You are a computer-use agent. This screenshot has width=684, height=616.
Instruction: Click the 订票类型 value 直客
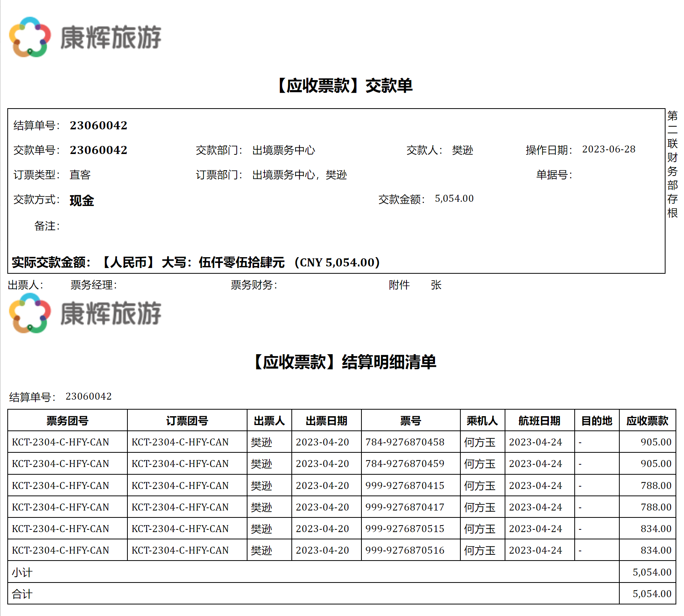(x=80, y=175)
